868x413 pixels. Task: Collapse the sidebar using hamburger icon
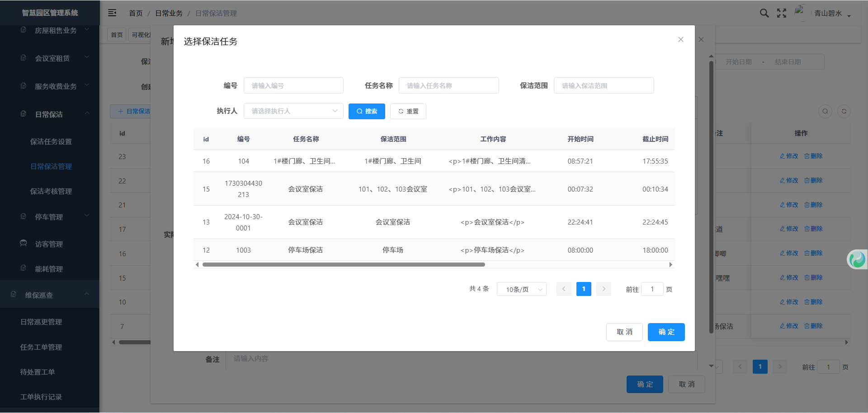tap(112, 13)
